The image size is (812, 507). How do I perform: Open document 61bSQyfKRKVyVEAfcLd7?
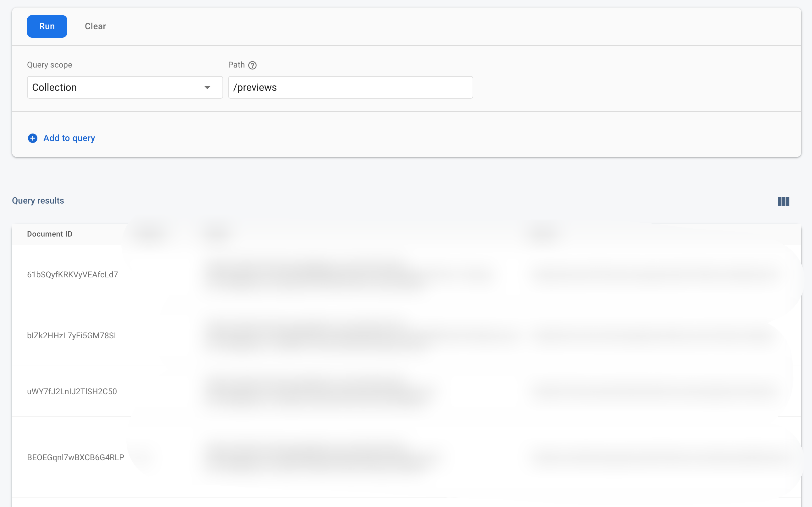pyautogui.click(x=73, y=274)
